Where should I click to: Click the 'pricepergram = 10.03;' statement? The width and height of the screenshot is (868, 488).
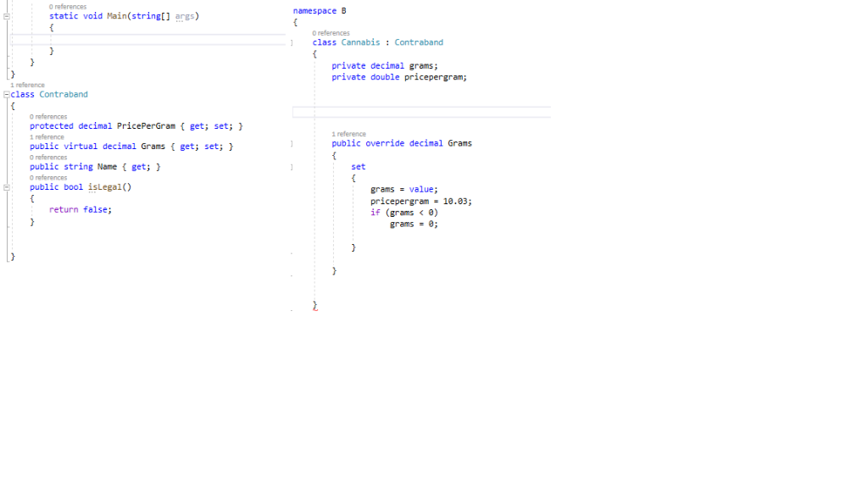(x=421, y=202)
